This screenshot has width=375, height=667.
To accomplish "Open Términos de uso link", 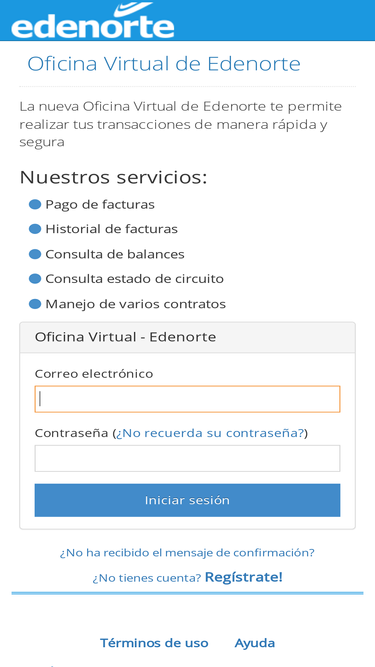I will click(x=154, y=643).
